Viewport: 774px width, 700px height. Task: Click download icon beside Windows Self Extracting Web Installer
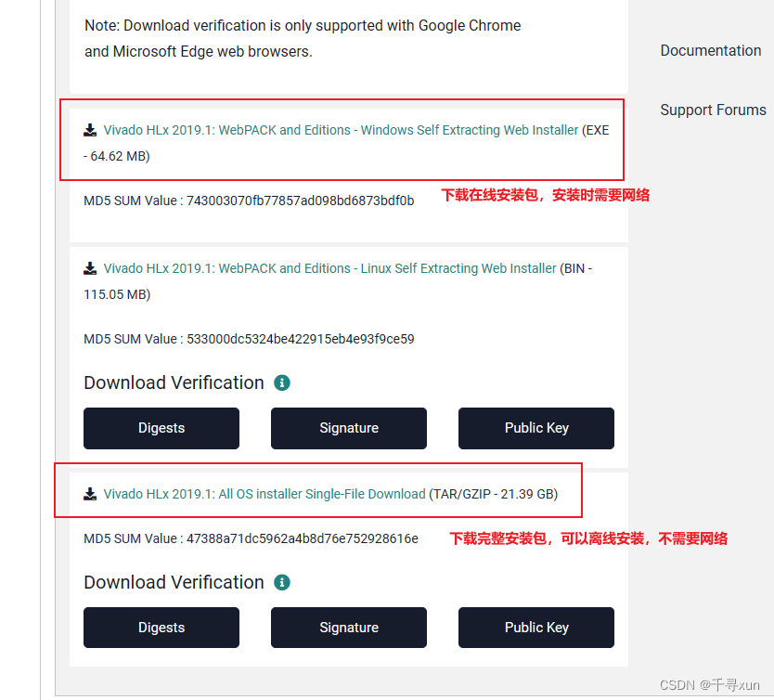pyautogui.click(x=90, y=130)
